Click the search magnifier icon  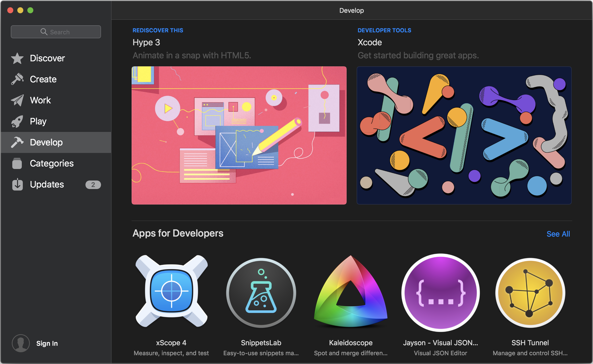(44, 32)
